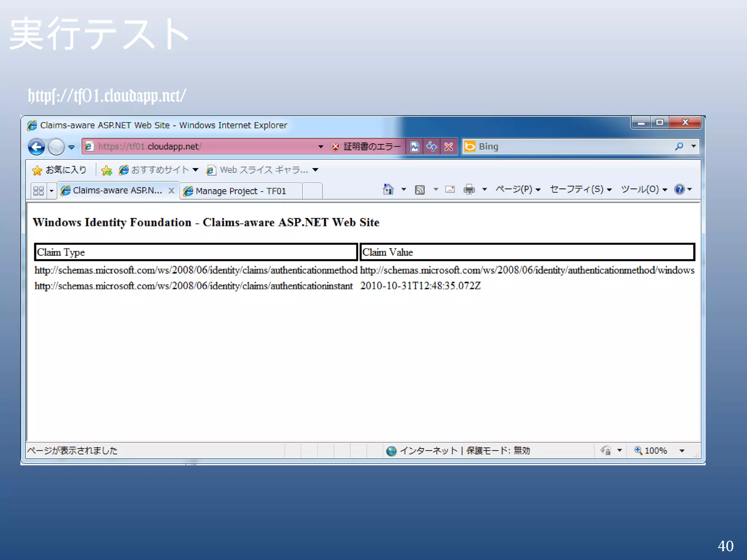Open the Web スライス ギャラ... link
The height and width of the screenshot is (560, 747).
pyautogui.click(x=258, y=170)
